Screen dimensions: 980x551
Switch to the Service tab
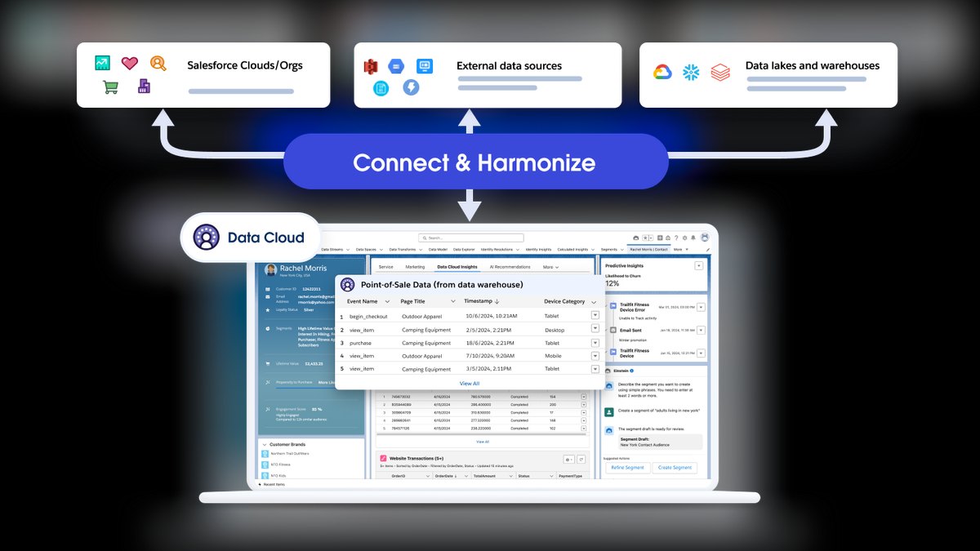[385, 267]
